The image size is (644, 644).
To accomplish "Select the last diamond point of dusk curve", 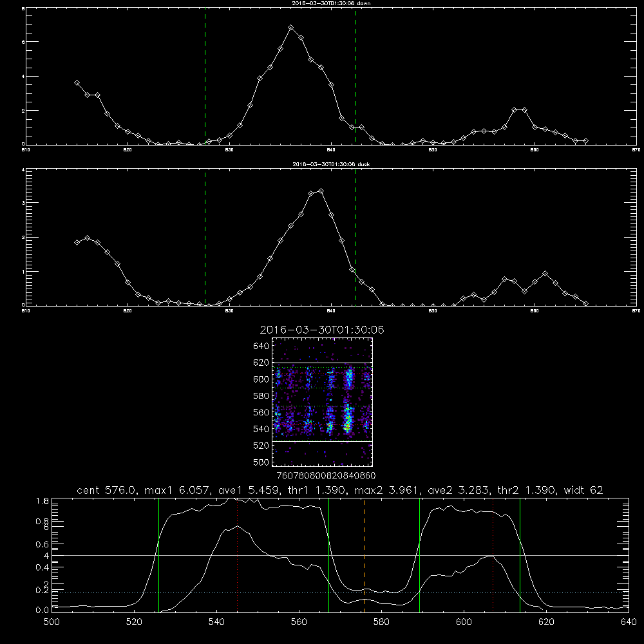I will pos(585,303).
